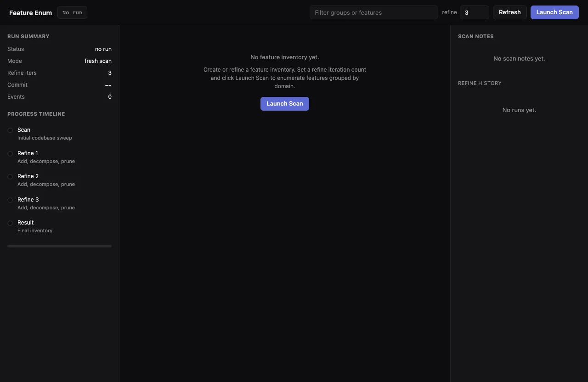Click 'No runs yet.' text

pyautogui.click(x=519, y=110)
